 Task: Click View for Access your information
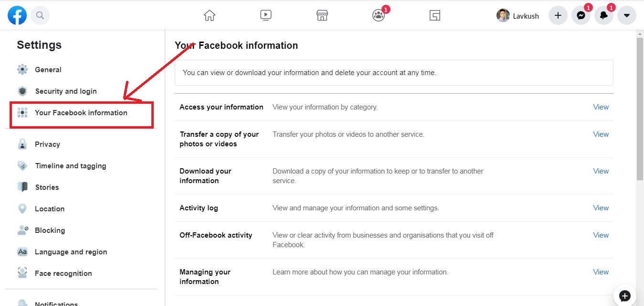coord(601,107)
